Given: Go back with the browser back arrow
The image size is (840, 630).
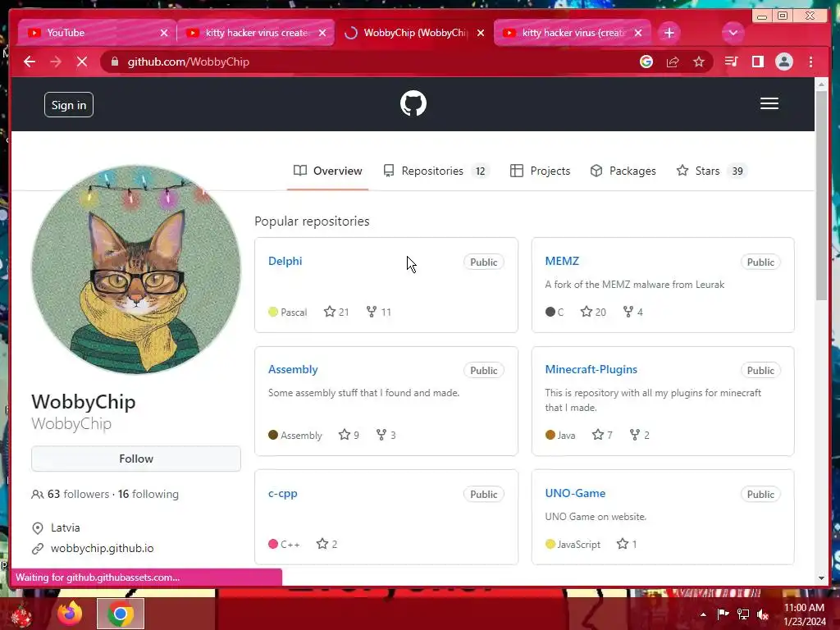Looking at the screenshot, I should click(30, 62).
